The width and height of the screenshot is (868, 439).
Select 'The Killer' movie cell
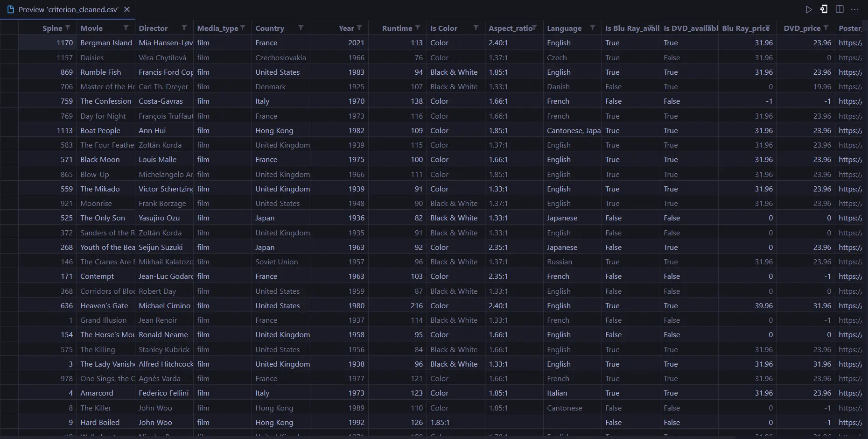point(106,408)
